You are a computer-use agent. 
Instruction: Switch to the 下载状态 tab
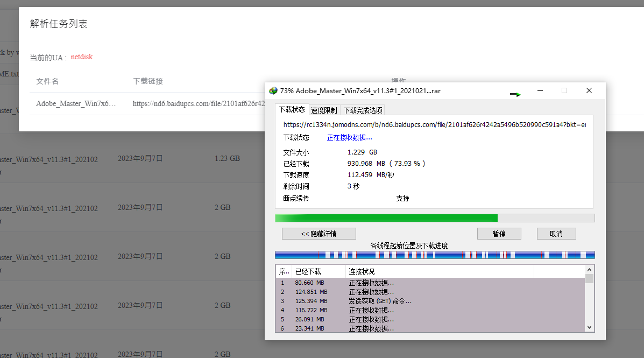[292, 110]
